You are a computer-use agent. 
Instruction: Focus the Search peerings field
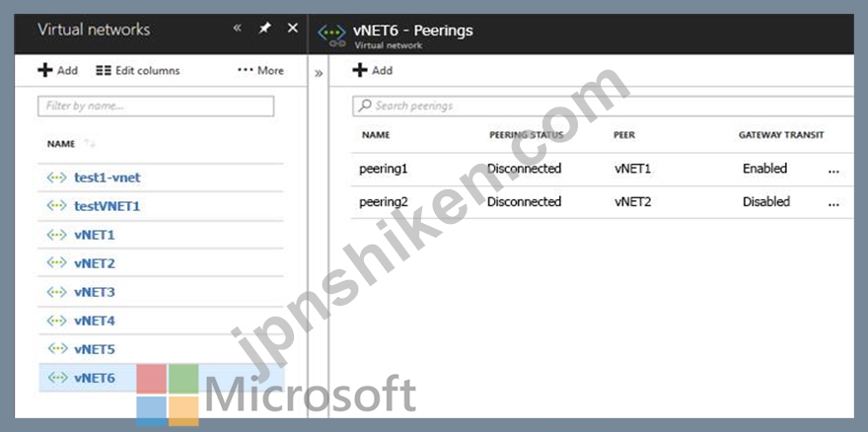(x=604, y=106)
